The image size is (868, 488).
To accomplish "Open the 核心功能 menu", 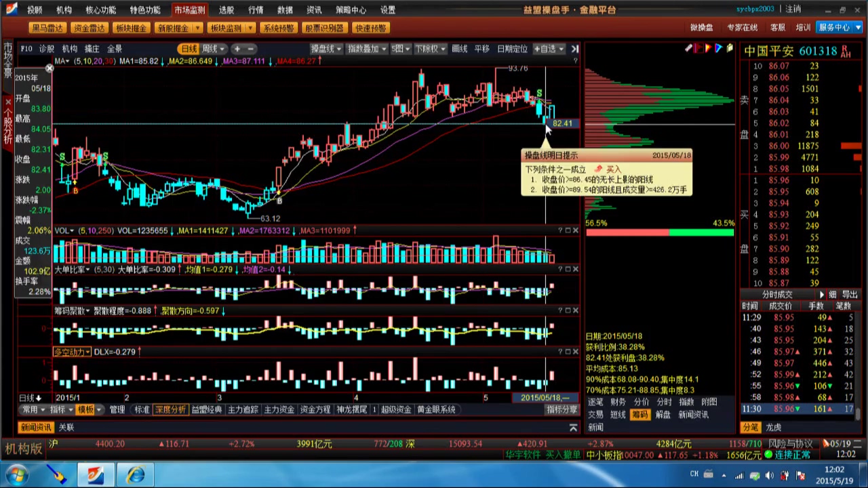I will pyautogui.click(x=100, y=9).
